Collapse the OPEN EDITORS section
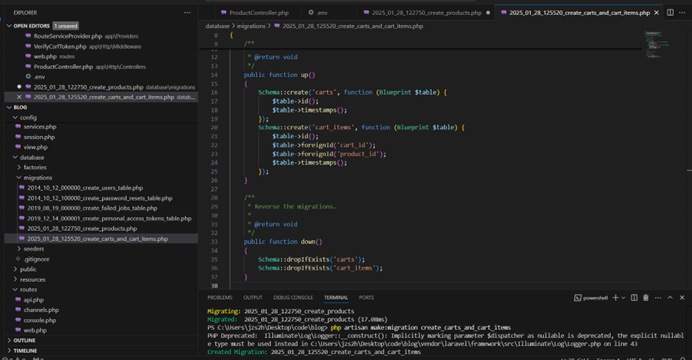The width and height of the screenshot is (692, 360). tap(9, 26)
